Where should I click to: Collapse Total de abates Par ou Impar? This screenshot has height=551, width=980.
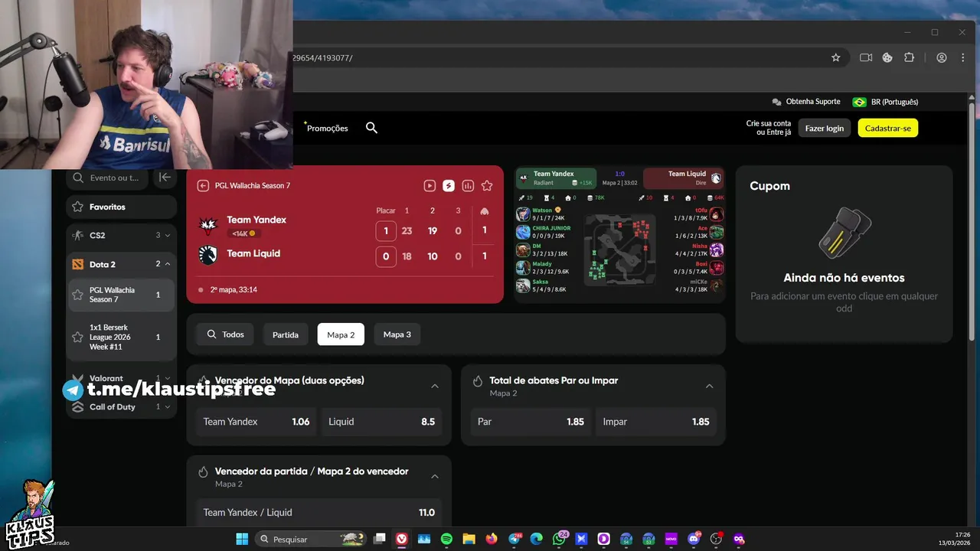click(x=709, y=386)
